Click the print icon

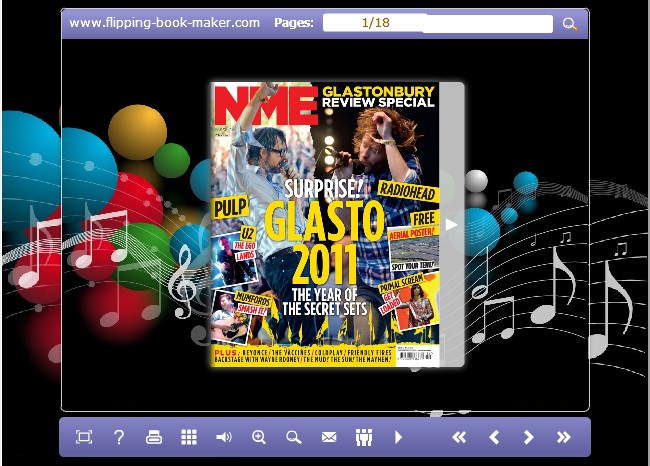[x=154, y=437]
